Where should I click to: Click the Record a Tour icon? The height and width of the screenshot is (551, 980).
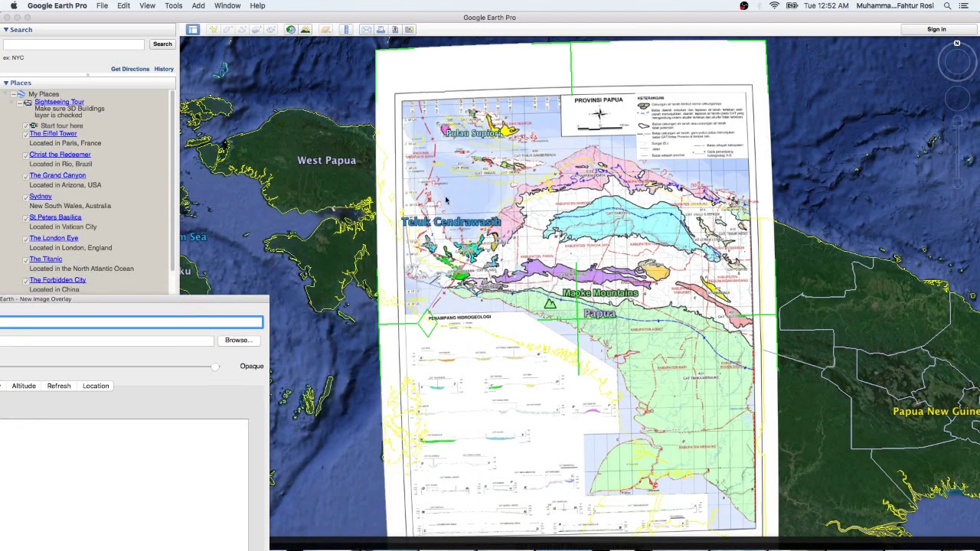tap(271, 29)
